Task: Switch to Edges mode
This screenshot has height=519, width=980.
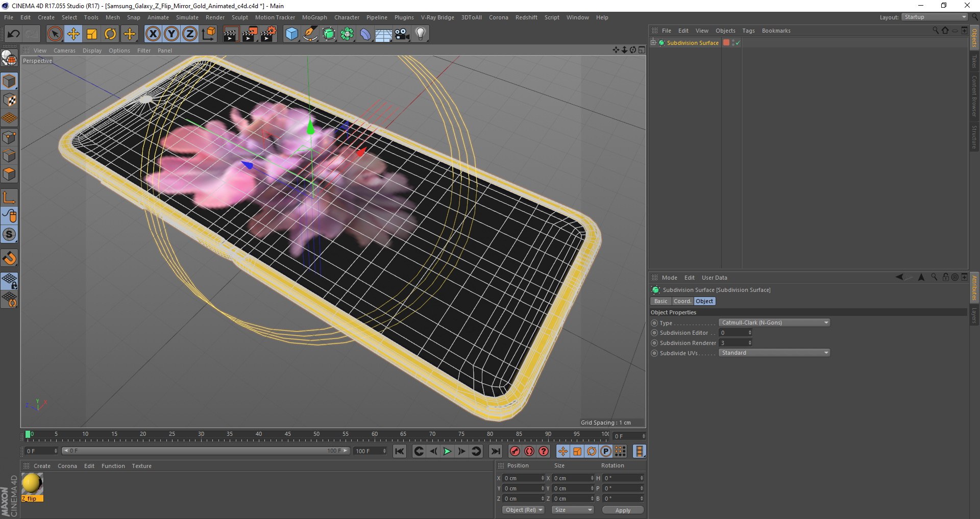Action: click(9, 156)
